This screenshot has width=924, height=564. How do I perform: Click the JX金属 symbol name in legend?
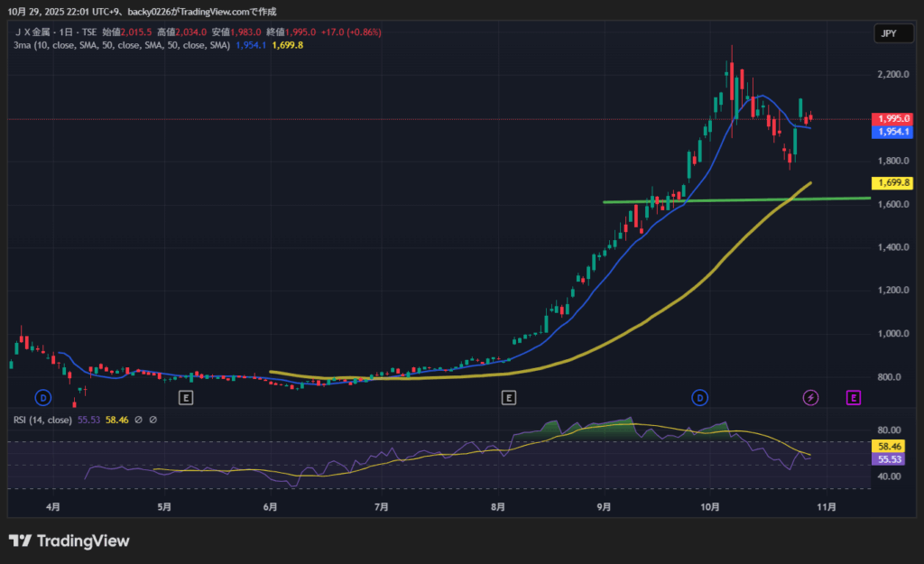tap(37, 32)
